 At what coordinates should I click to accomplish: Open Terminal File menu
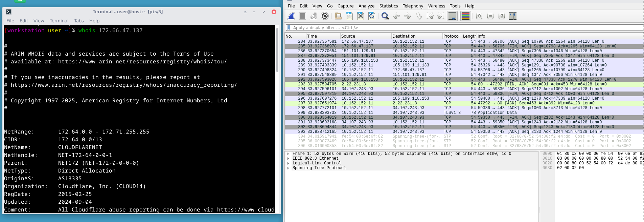(10, 21)
